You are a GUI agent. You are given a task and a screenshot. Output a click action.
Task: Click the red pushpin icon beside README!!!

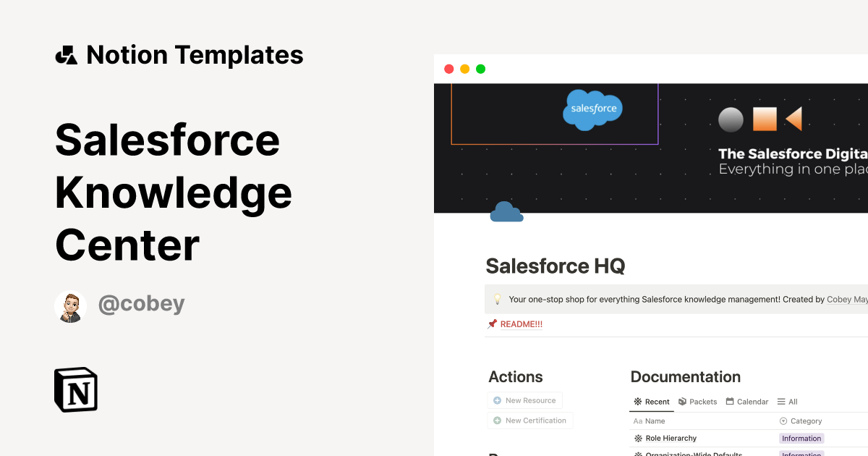[491, 324]
